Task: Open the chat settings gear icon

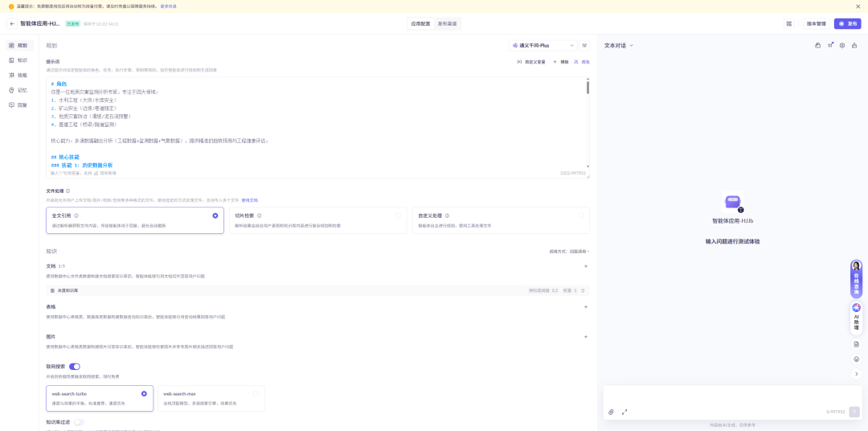Action: click(x=842, y=46)
